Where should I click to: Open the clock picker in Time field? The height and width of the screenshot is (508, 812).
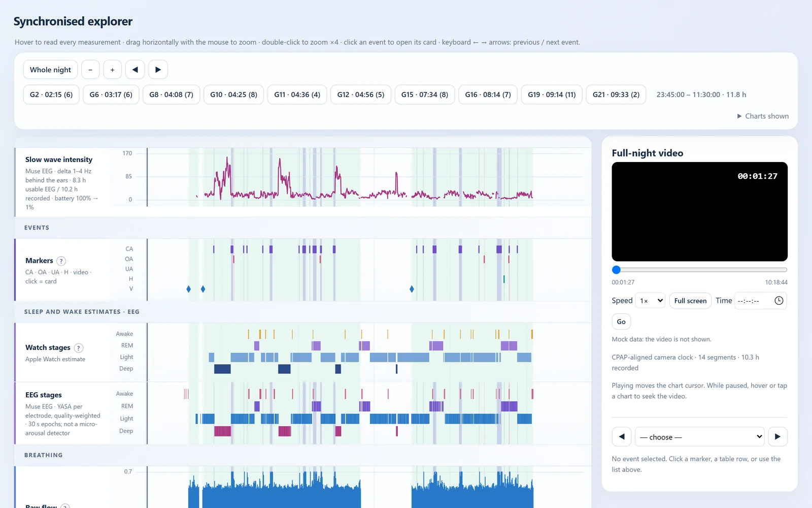click(x=779, y=301)
